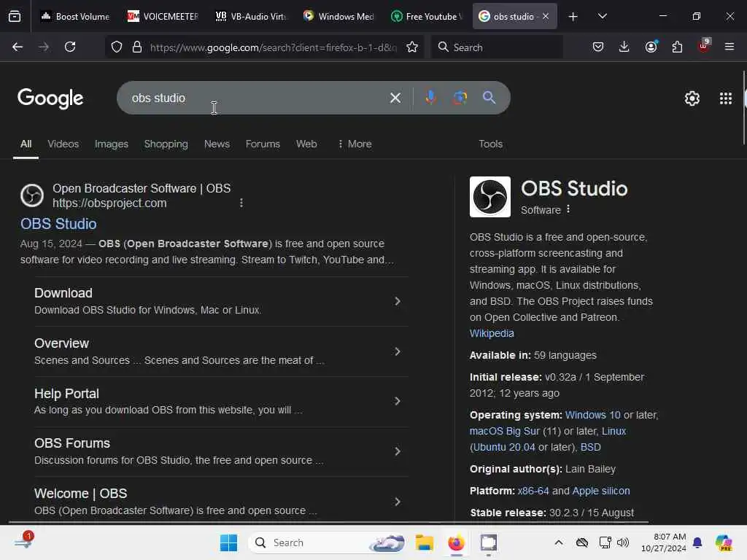
Task: Close the obs studio tab
Action: (546, 16)
